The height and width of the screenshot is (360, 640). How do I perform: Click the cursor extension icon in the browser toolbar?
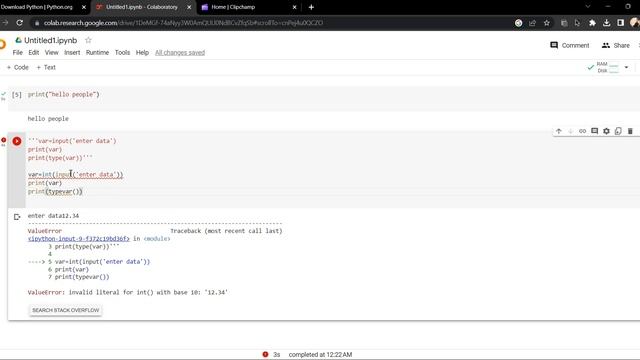pyautogui.click(x=577, y=23)
